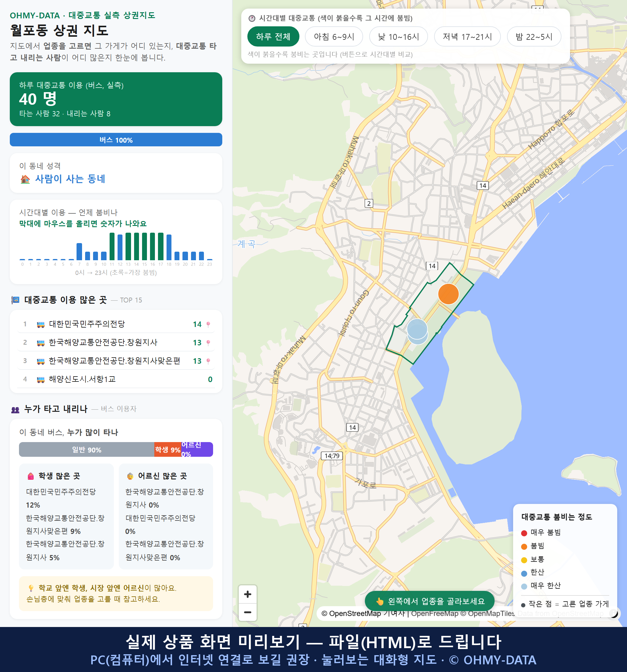Click the map pin for 창원지사맞은편 row
The height and width of the screenshot is (672, 627).
click(x=208, y=361)
